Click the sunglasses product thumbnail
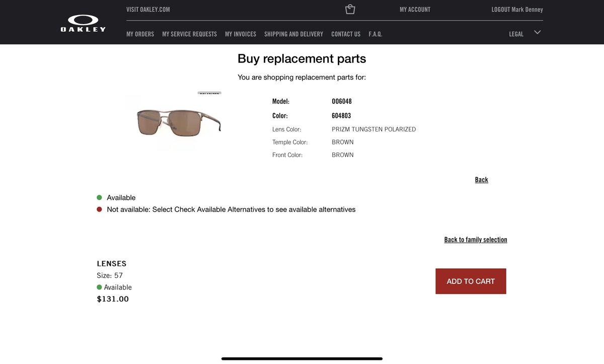 [x=179, y=121]
